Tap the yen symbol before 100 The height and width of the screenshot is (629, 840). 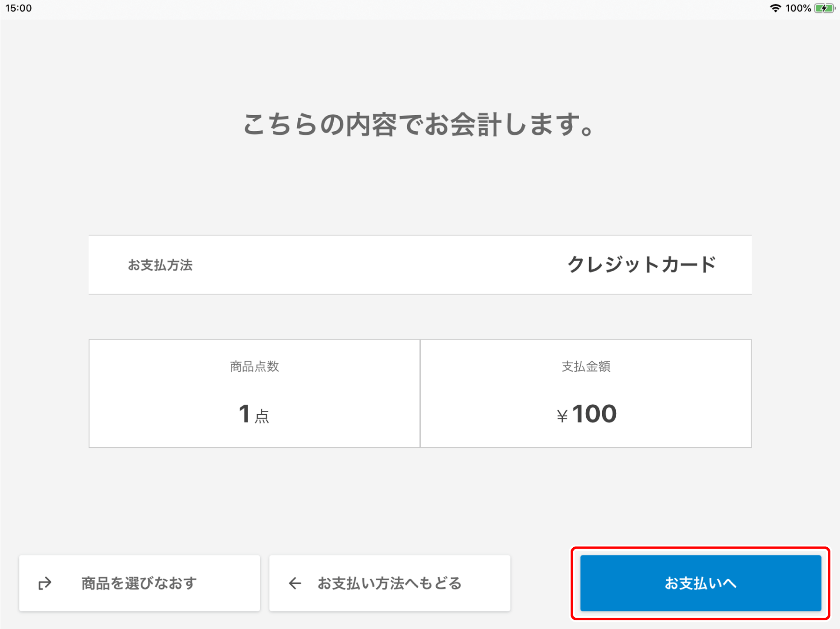tap(562, 416)
